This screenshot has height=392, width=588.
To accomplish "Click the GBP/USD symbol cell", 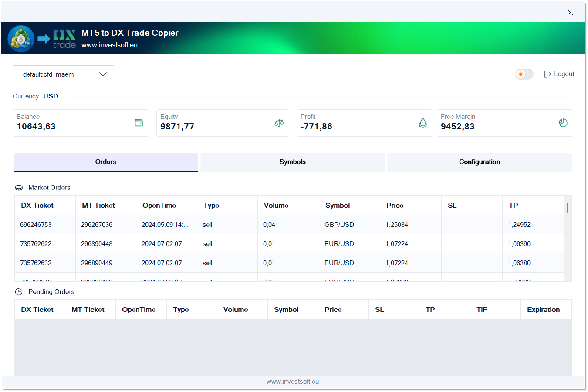I will (x=349, y=225).
